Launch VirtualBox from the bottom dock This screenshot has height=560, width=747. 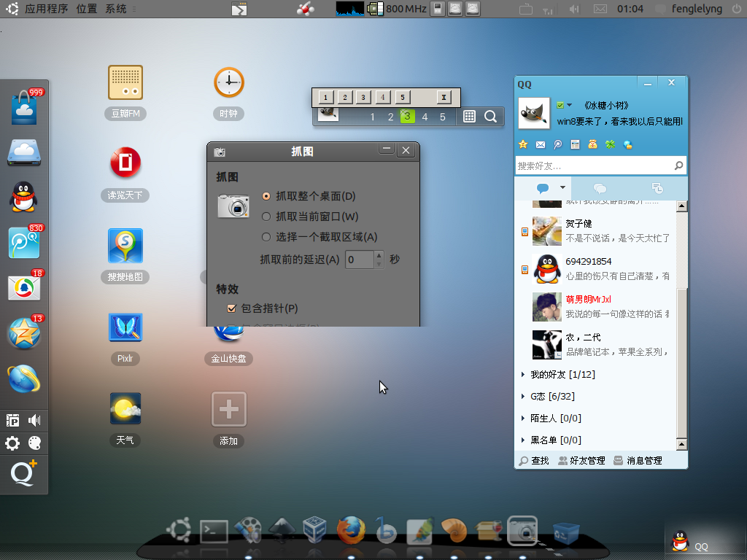(315, 529)
